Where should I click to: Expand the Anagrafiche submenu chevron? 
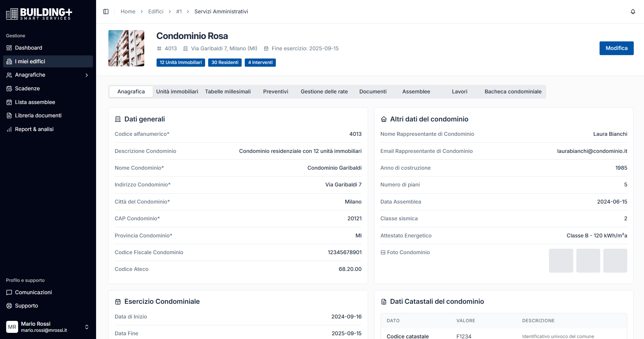point(86,75)
